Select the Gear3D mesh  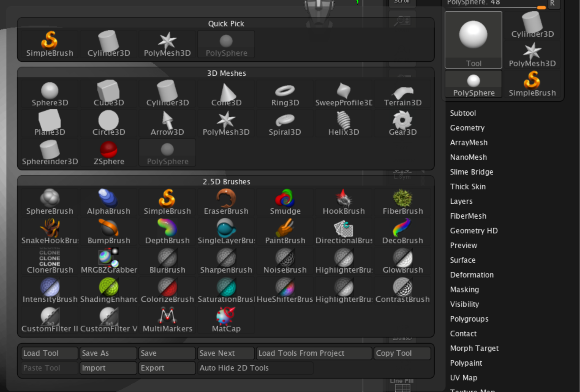click(403, 123)
